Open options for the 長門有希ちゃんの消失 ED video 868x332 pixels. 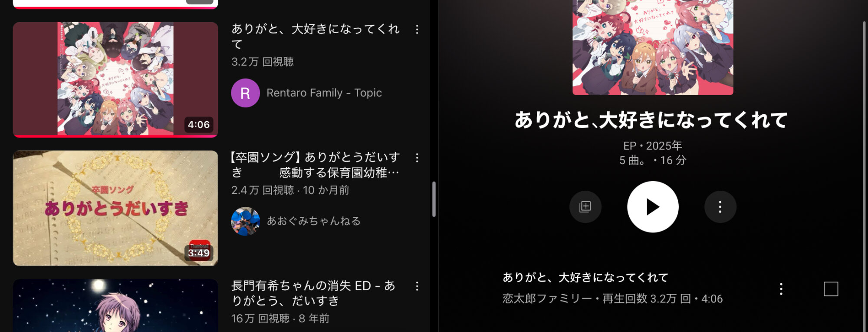(x=417, y=286)
